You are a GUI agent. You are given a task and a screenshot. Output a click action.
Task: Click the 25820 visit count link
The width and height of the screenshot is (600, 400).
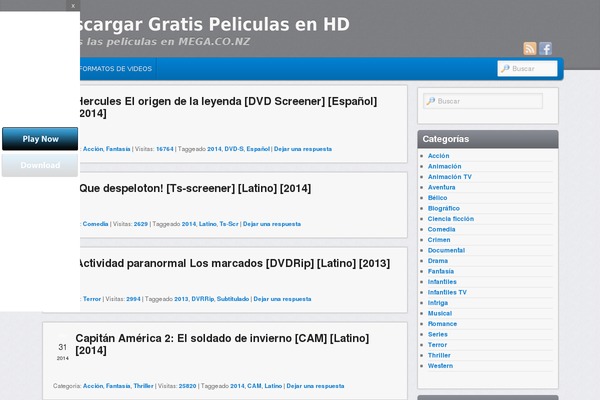(x=188, y=386)
